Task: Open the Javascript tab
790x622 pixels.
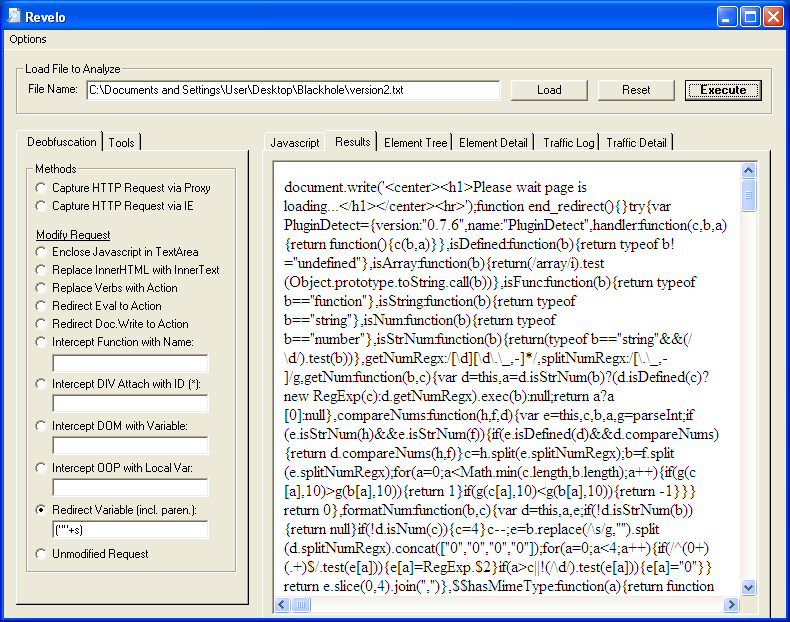Action: click(295, 143)
